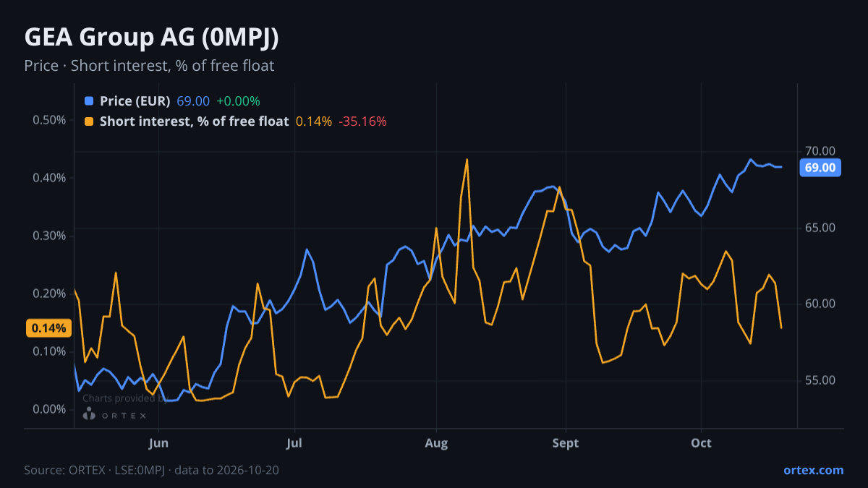Click the 55.00 right axis label
The image size is (868, 488).
820,380
